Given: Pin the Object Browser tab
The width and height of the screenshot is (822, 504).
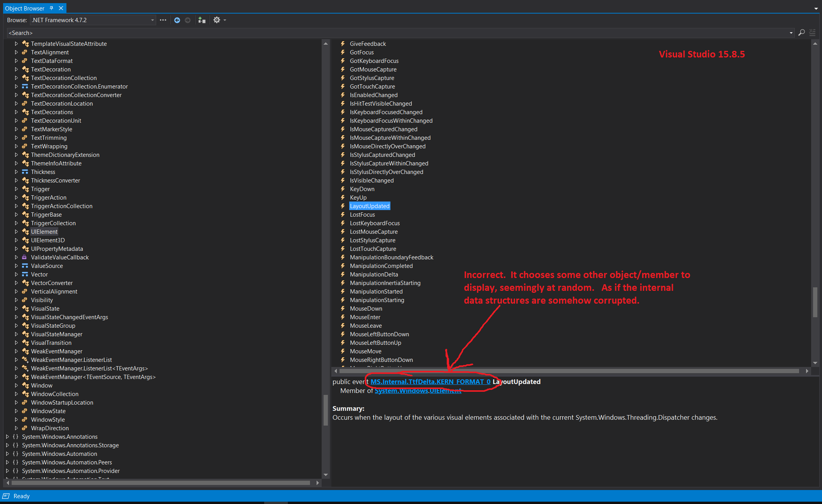Looking at the screenshot, I should (x=51, y=8).
